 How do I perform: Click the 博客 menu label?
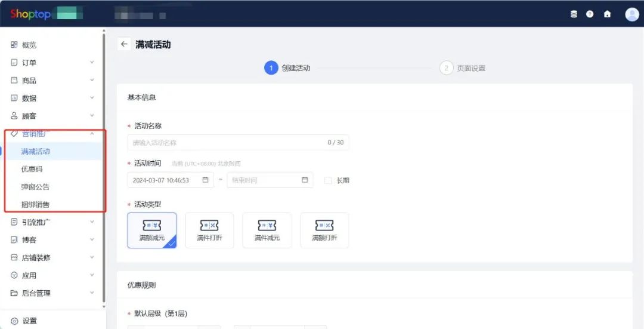click(x=29, y=240)
